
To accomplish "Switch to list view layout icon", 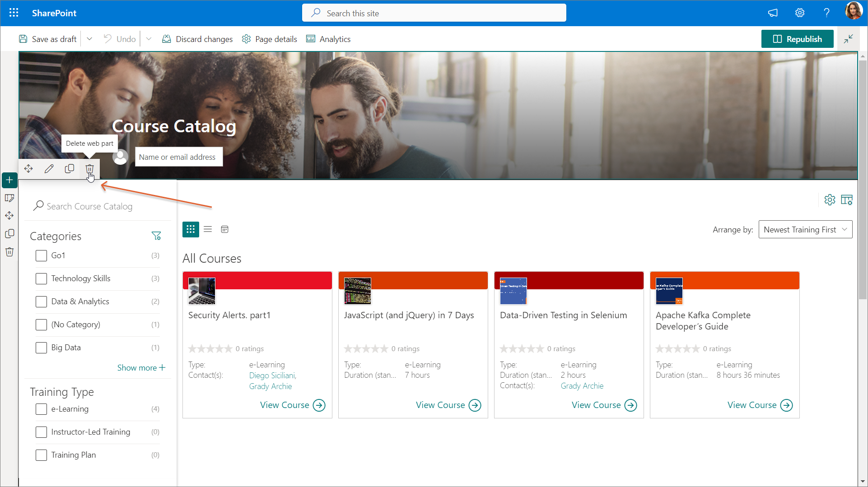I will tap(208, 229).
